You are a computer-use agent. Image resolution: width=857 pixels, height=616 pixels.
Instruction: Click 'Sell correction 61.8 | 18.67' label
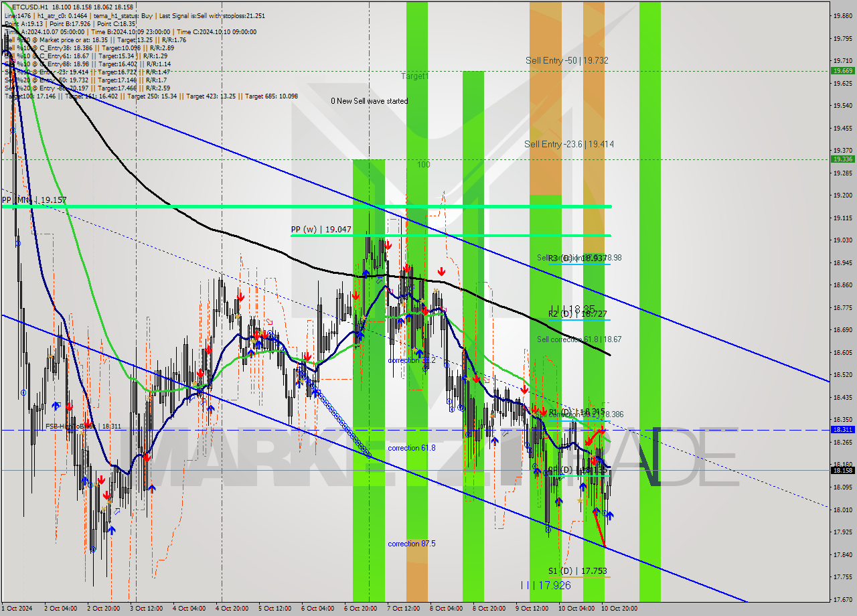[x=579, y=339]
